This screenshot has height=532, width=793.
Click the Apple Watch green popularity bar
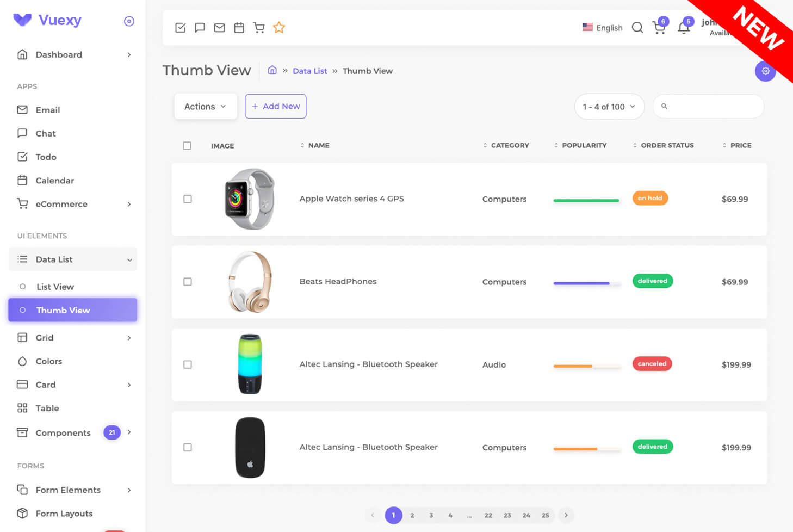586,200
